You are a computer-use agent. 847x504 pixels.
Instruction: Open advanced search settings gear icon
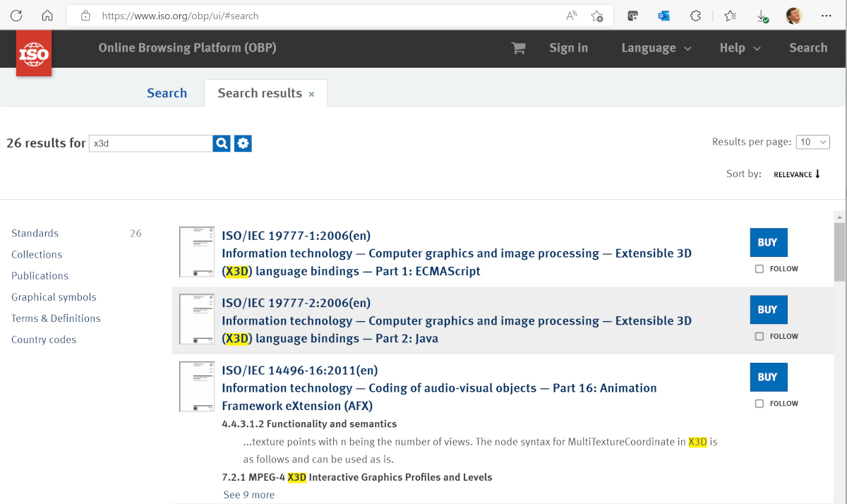[243, 143]
